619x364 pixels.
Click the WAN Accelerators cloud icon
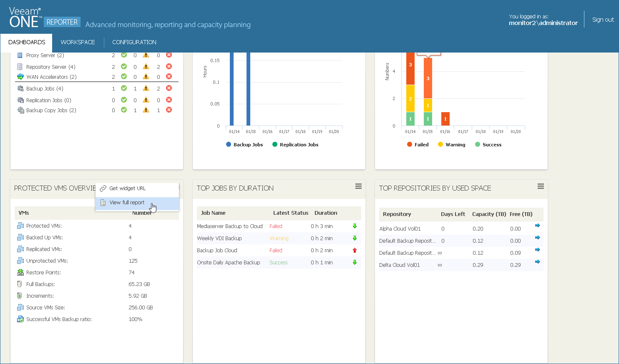(x=20, y=77)
